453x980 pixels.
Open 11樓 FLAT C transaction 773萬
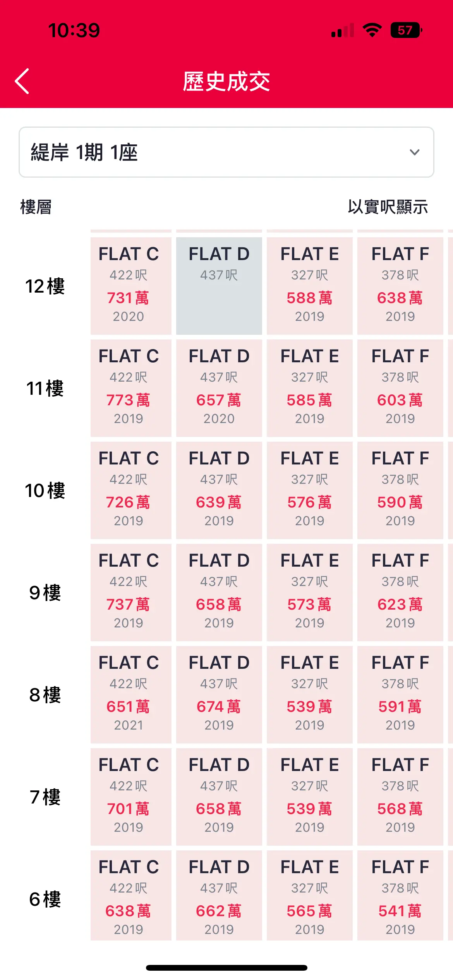pos(131,388)
